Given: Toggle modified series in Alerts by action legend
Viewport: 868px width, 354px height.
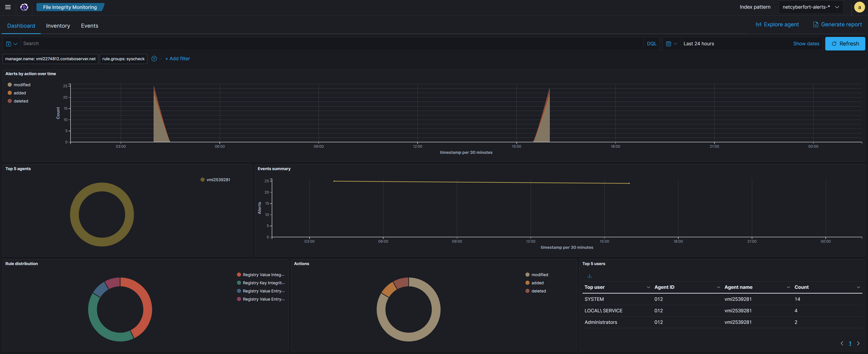Looking at the screenshot, I should tap(19, 85).
